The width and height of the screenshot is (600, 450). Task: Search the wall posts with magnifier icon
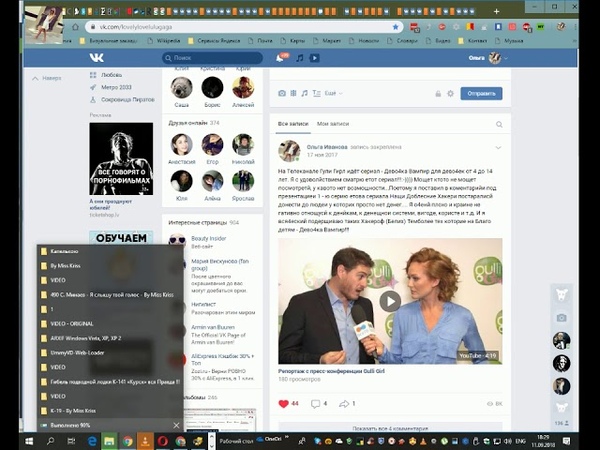click(x=497, y=123)
